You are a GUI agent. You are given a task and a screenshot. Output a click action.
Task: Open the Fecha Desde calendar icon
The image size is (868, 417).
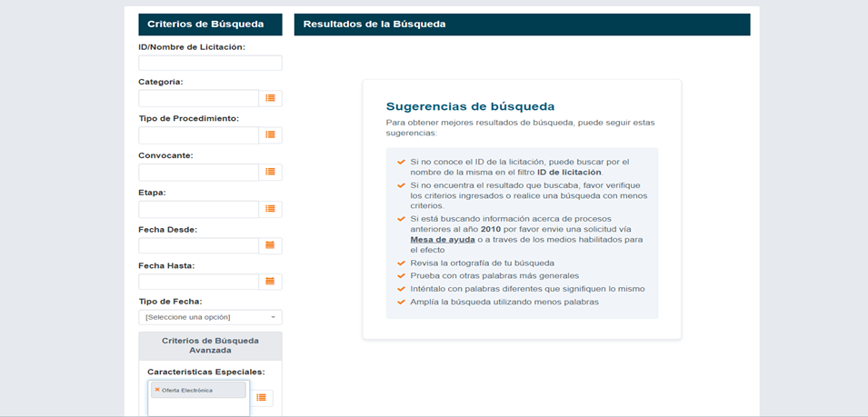pyautogui.click(x=270, y=245)
